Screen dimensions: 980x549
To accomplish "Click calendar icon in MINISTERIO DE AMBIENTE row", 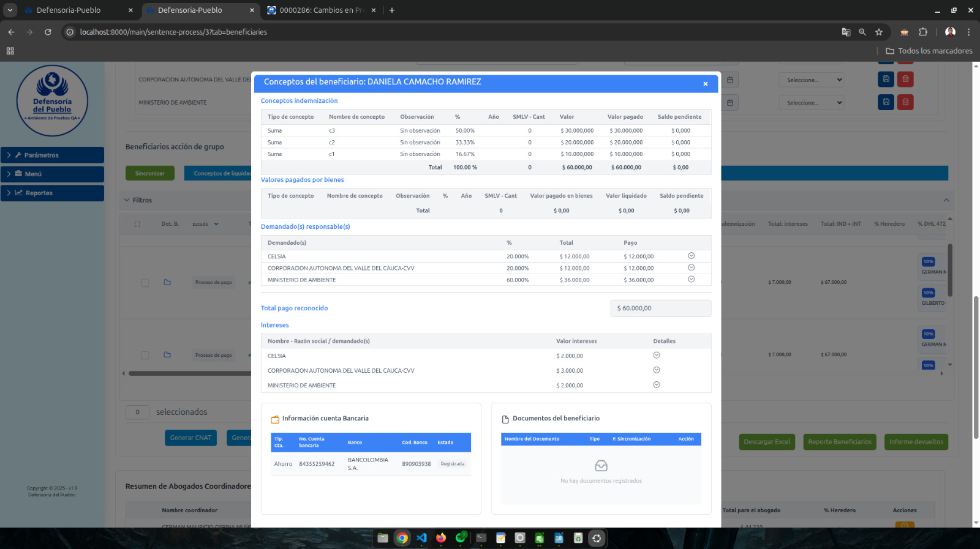I will coord(730,103).
